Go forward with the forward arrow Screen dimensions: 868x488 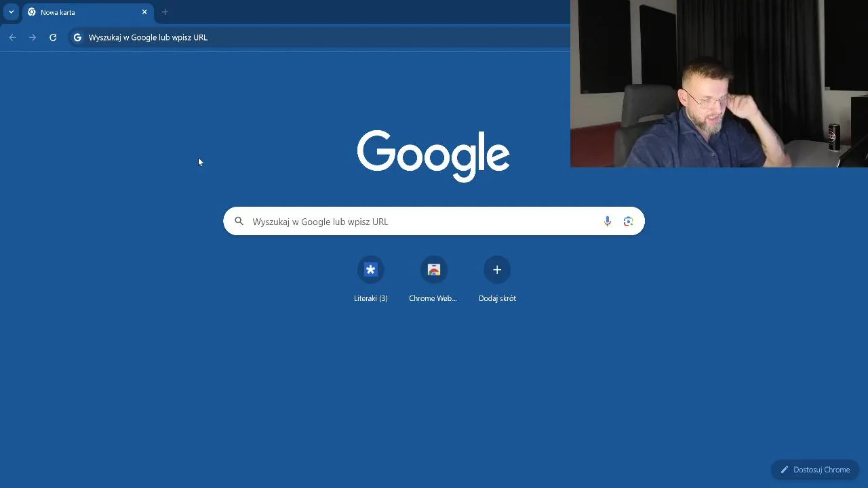[x=33, y=37]
